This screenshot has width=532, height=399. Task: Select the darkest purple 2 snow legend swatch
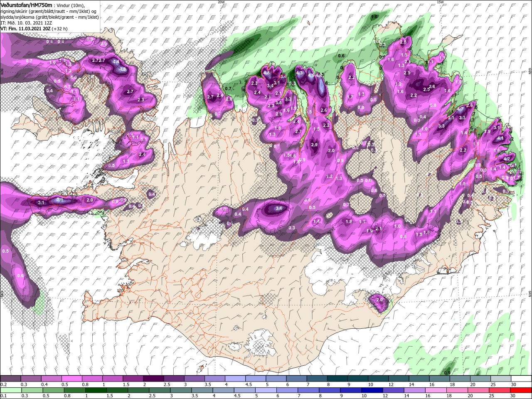click(x=153, y=379)
